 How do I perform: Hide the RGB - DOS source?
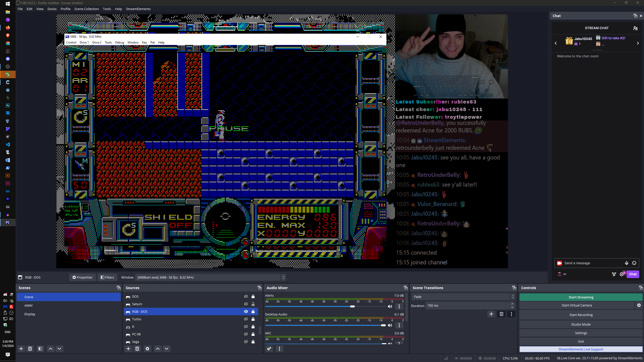(246, 312)
